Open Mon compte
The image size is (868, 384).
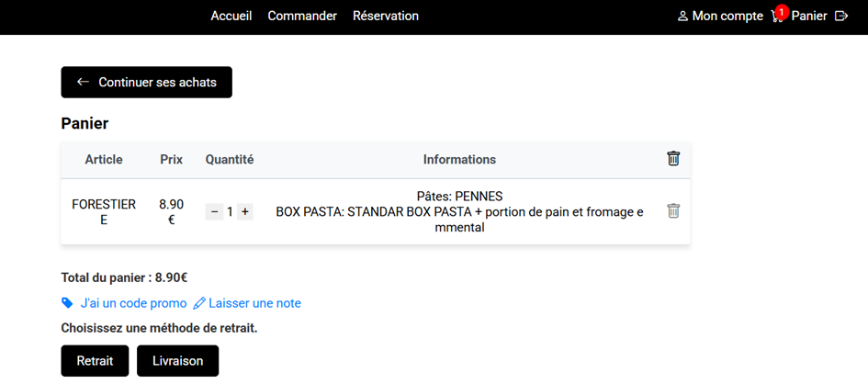(x=727, y=16)
